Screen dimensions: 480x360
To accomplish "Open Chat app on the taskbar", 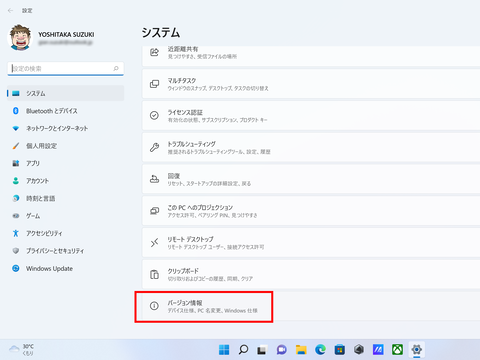I will click(282, 350).
